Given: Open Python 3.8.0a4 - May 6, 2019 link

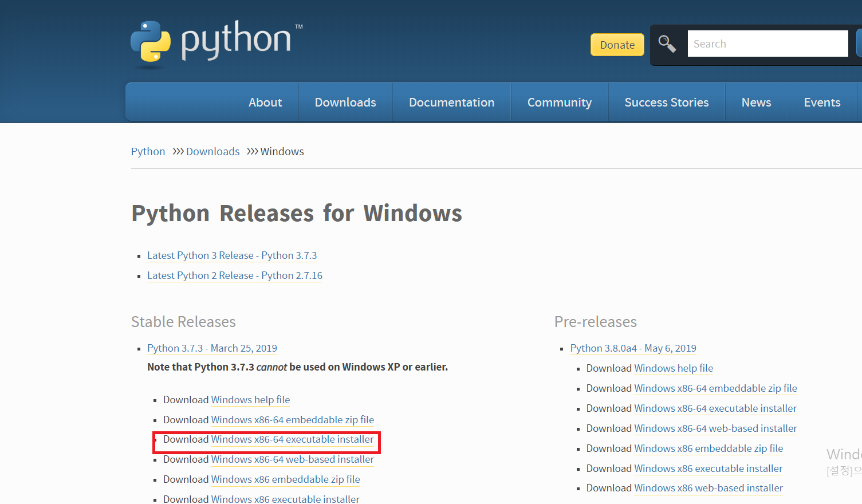Looking at the screenshot, I should tap(633, 348).
